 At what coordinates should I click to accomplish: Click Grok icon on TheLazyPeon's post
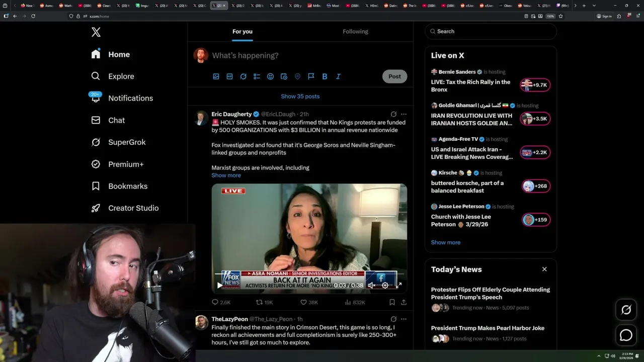pos(393,319)
